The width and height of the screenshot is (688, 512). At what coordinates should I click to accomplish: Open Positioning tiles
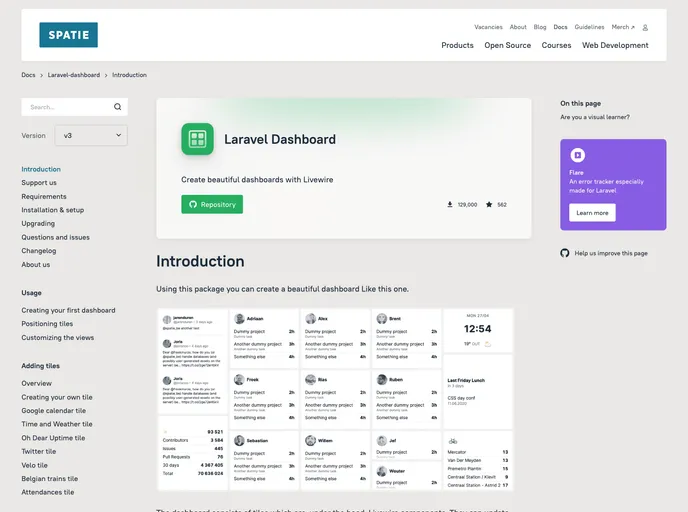pos(47,324)
